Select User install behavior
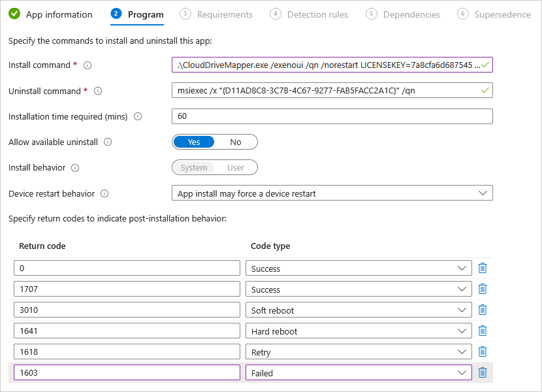The image size is (542, 392). (x=236, y=168)
